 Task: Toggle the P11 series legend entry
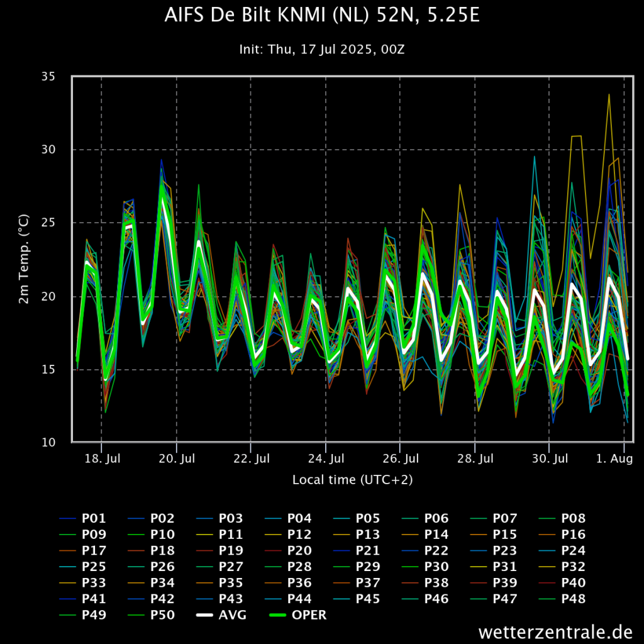click(x=219, y=535)
